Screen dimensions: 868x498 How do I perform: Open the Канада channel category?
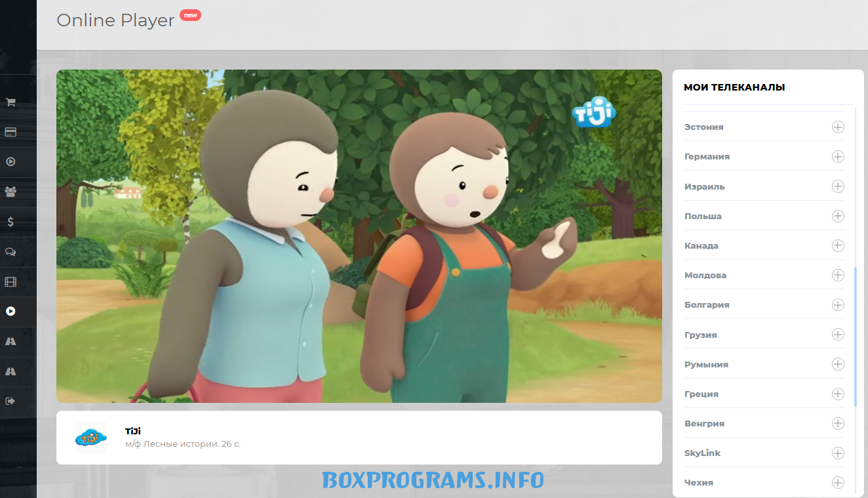(x=837, y=245)
